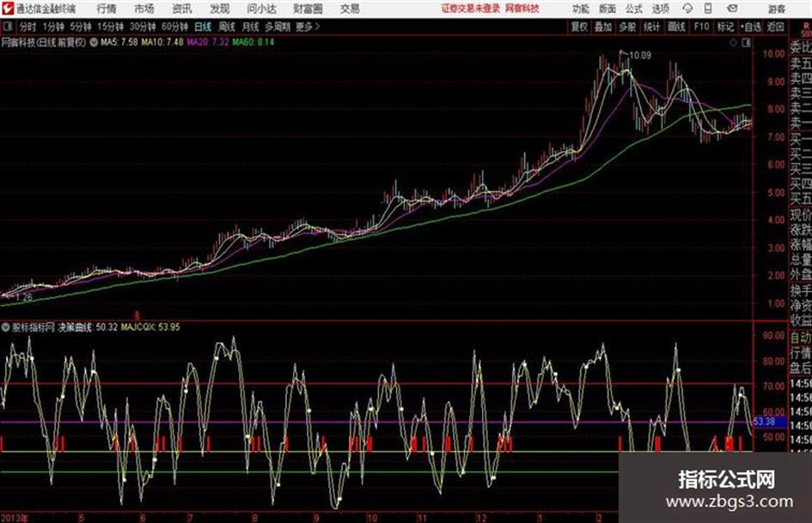Screen dimensions: 812x523
Task: Click the 复权 toolbar button
Action: (579, 27)
